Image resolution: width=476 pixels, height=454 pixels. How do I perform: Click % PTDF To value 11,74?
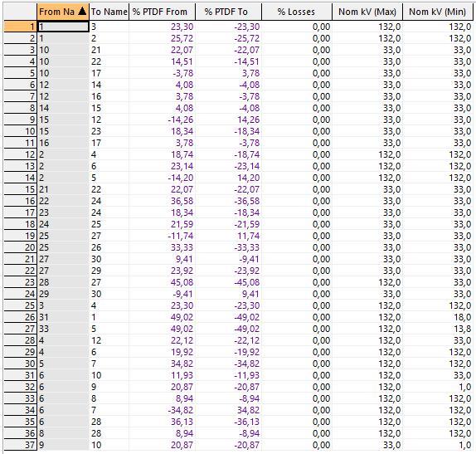point(248,236)
